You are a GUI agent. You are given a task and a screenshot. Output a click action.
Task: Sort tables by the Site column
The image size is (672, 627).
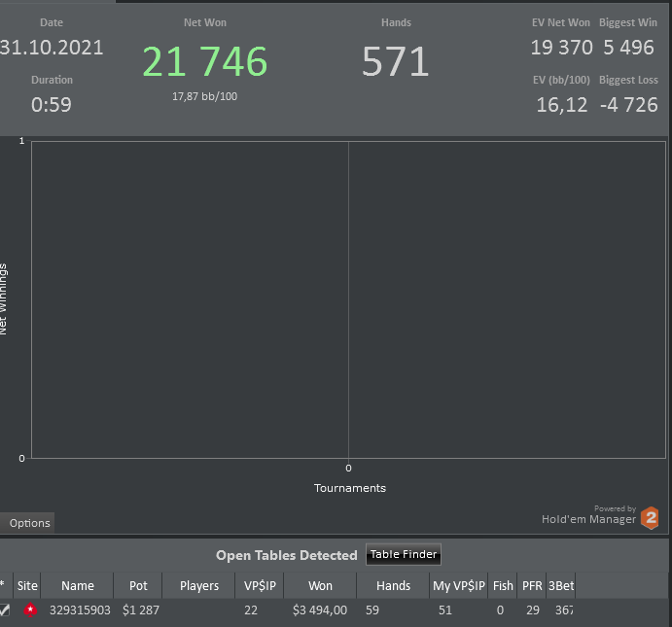27,585
